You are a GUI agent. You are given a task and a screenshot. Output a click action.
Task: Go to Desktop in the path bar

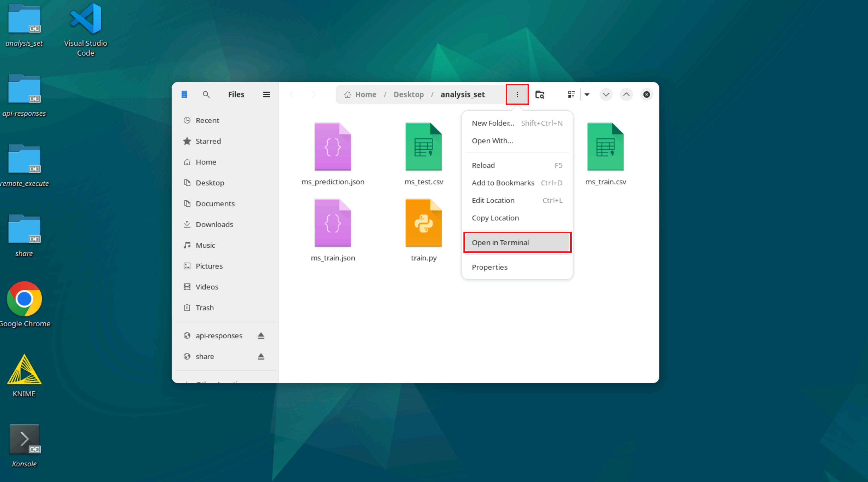pos(408,94)
